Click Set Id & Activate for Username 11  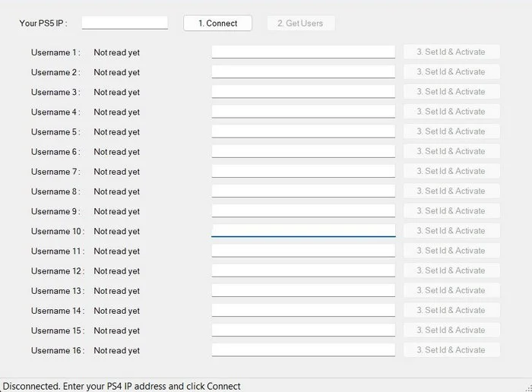coord(451,251)
